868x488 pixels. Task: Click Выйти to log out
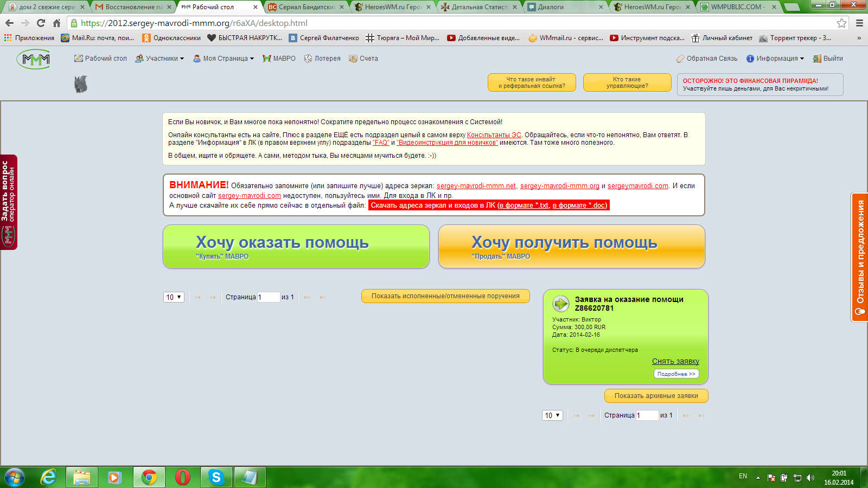coord(828,59)
